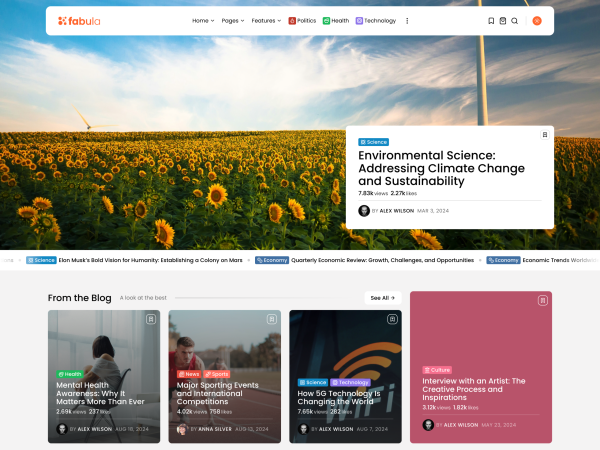The width and height of the screenshot is (600, 450).
Task: Select the 'A look at the best' subtitle
Action: click(143, 298)
